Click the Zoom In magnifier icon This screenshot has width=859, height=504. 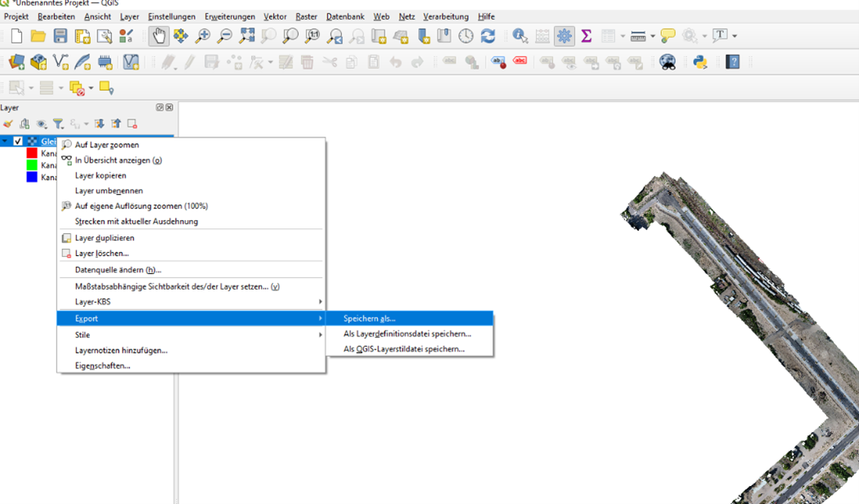click(202, 36)
